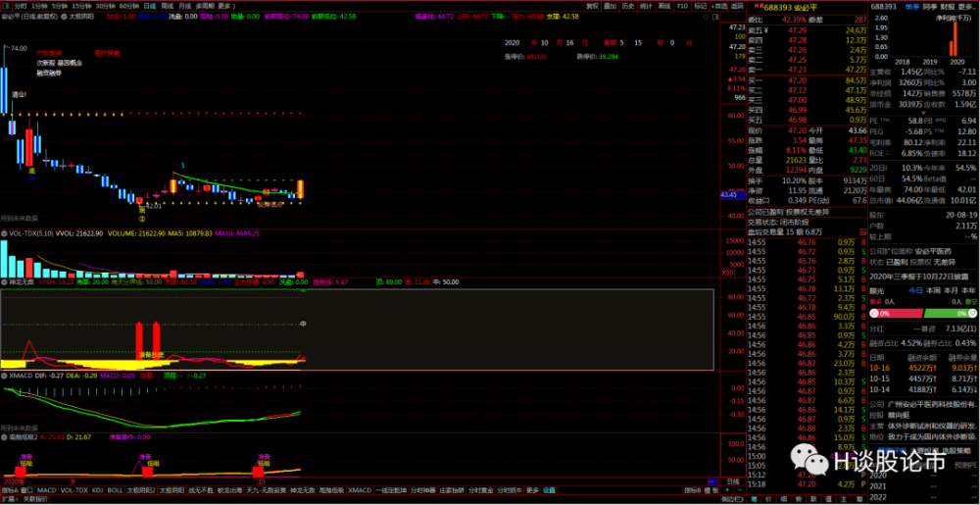Click the 返回 back button
This screenshot has height=505, width=980.
click(x=738, y=6)
